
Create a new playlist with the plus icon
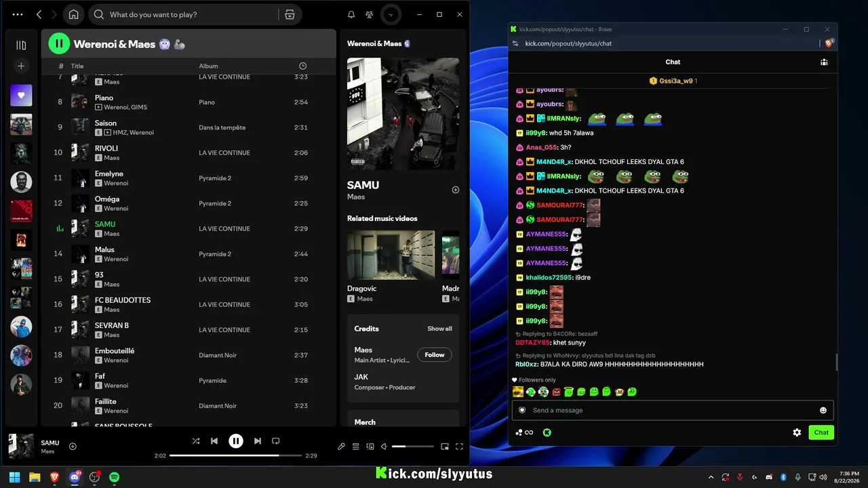[21, 66]
